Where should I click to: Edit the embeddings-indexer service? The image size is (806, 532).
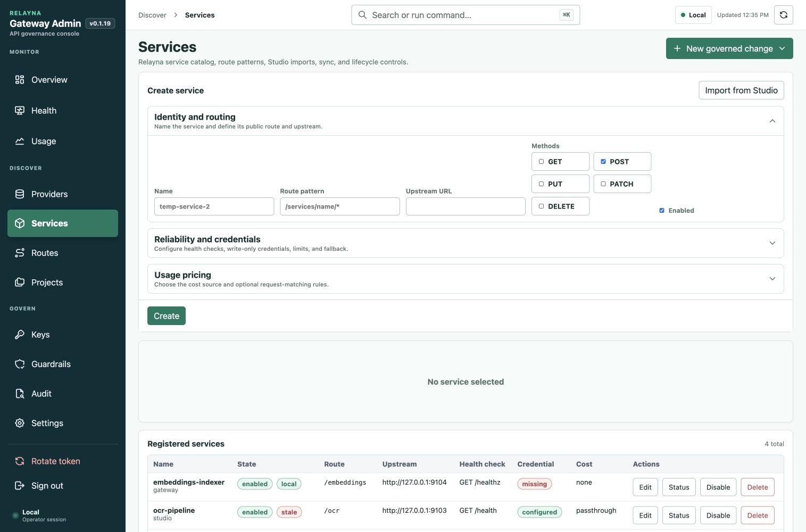(645, 487)
